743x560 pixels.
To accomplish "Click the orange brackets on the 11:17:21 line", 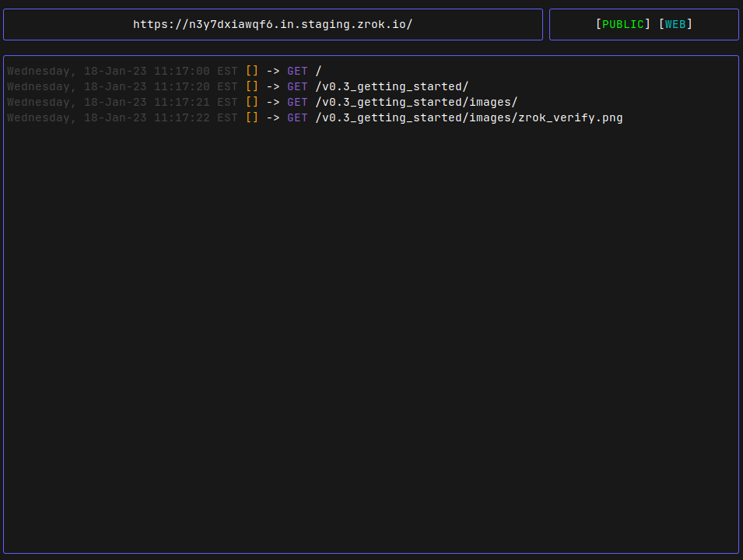I will 252,103.
